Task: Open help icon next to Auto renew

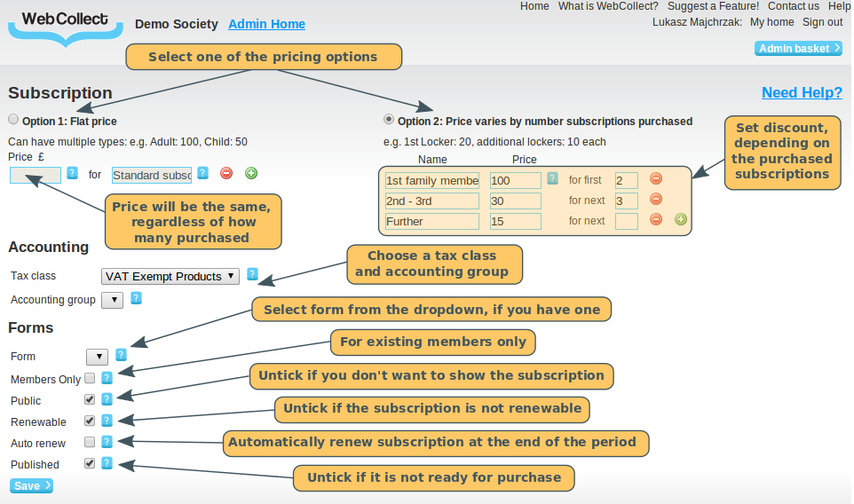Action: (x=107, y=441)
